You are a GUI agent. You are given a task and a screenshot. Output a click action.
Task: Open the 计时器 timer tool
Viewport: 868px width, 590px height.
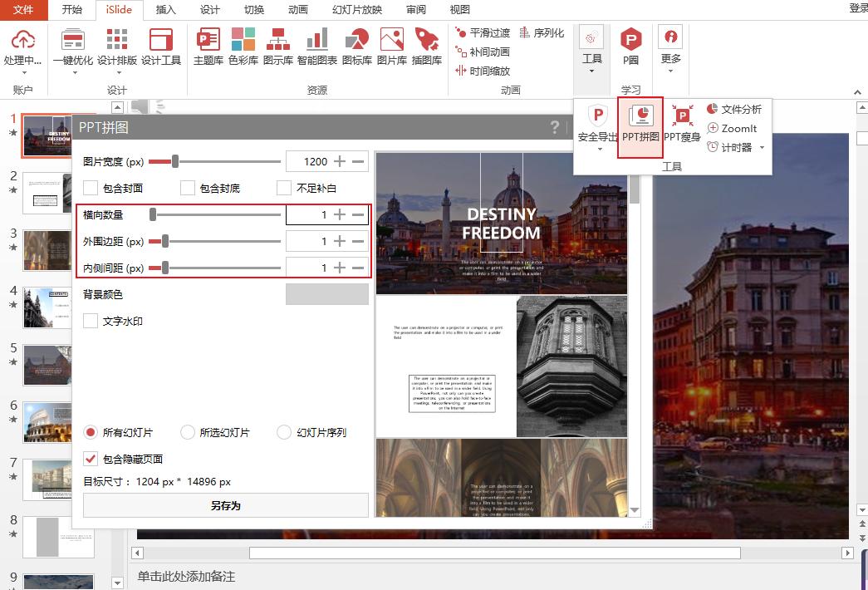729,147
